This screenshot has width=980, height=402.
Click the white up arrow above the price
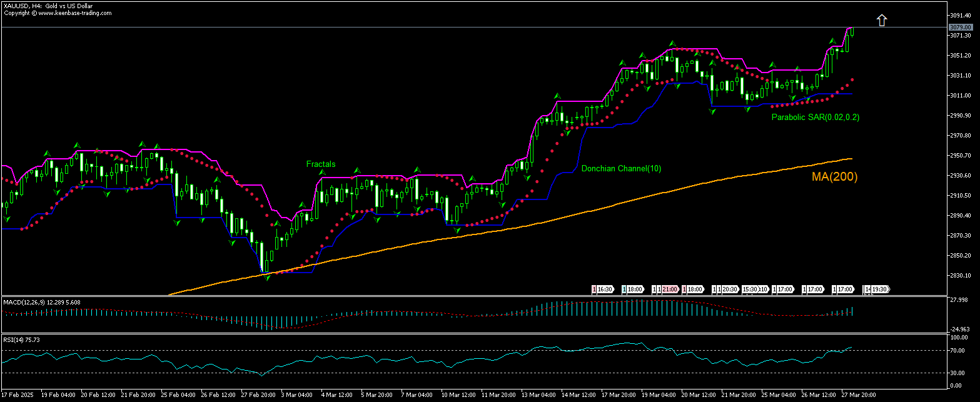click(881, 20)
